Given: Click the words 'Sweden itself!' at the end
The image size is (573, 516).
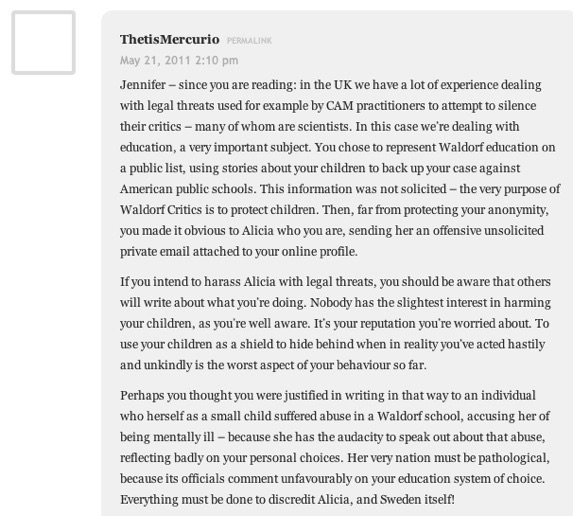Looking at the screenshot, I should point(417,500).
